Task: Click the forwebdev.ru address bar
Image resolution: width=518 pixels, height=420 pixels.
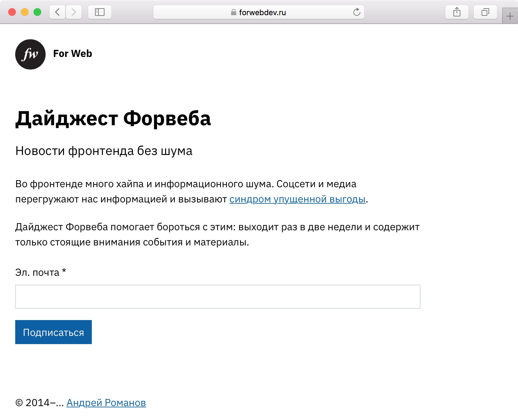Action: pyautogui.click(x=259, y=12)
